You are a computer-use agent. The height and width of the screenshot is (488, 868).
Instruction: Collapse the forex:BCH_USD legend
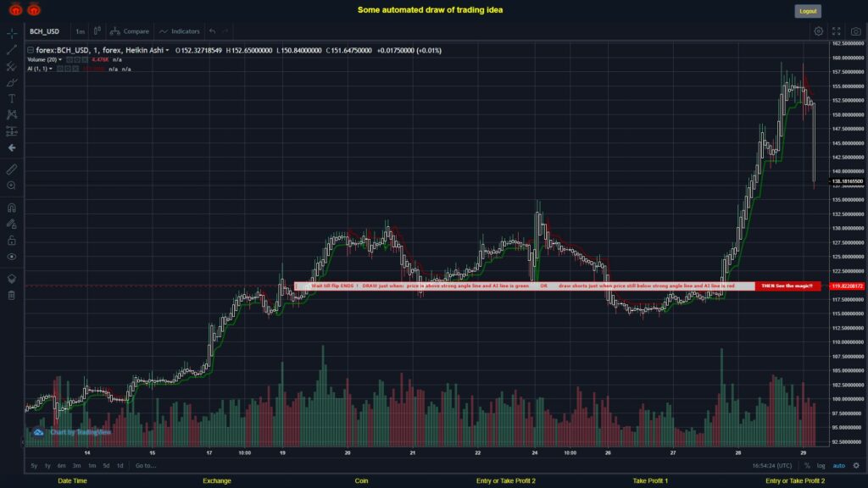31,50
